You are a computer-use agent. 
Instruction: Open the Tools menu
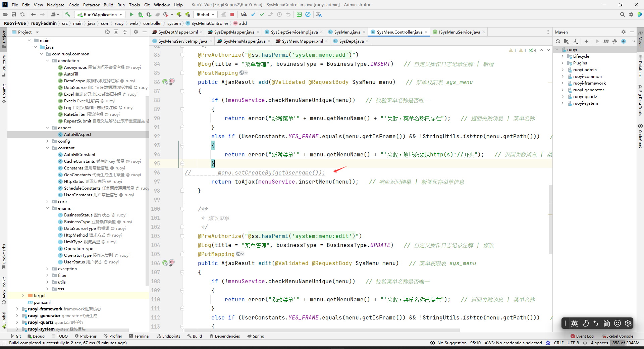pos(134,5)
